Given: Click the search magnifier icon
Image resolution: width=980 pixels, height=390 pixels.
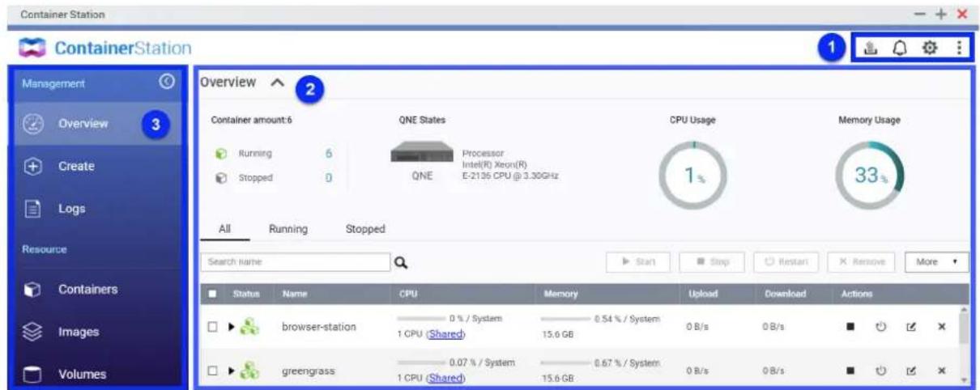Looking at the screenshot, I should (x=400, y=262).
